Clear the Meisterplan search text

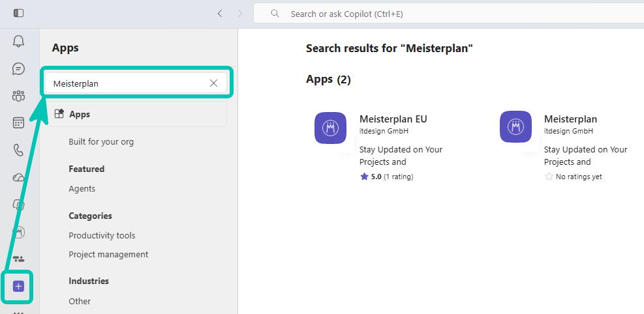point(213,83)
